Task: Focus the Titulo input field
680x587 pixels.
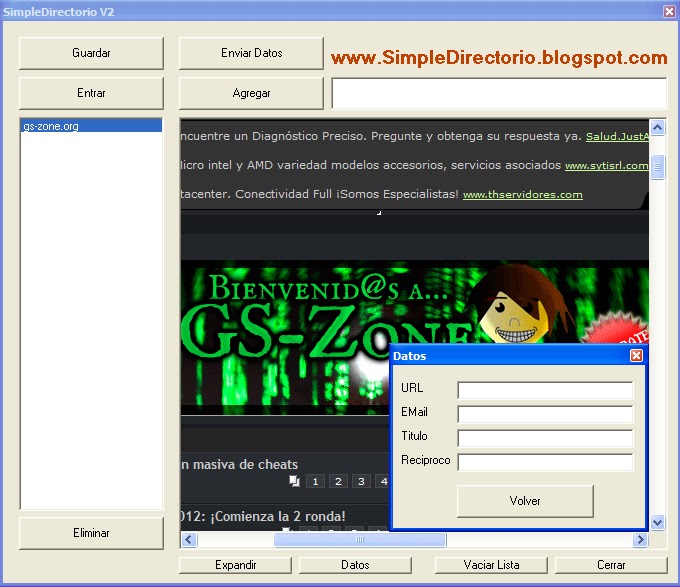Action: click(545, 438)
